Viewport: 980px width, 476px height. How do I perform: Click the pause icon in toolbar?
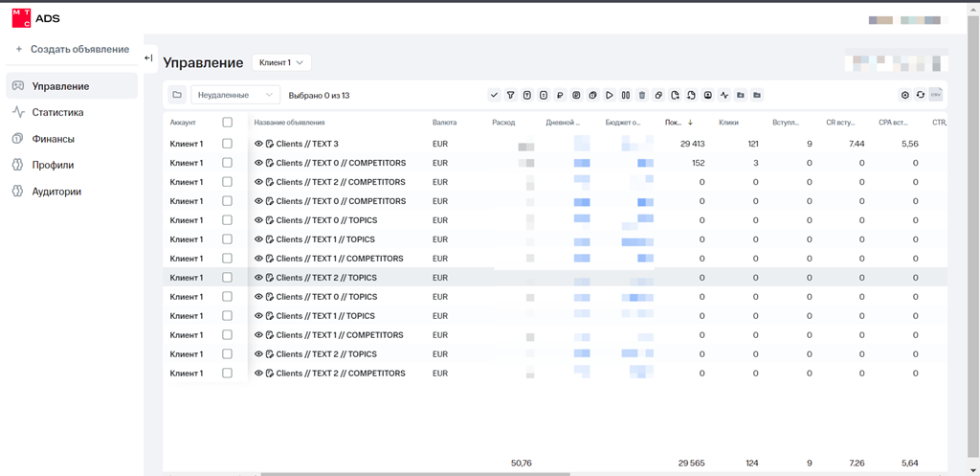click(625, 95)
